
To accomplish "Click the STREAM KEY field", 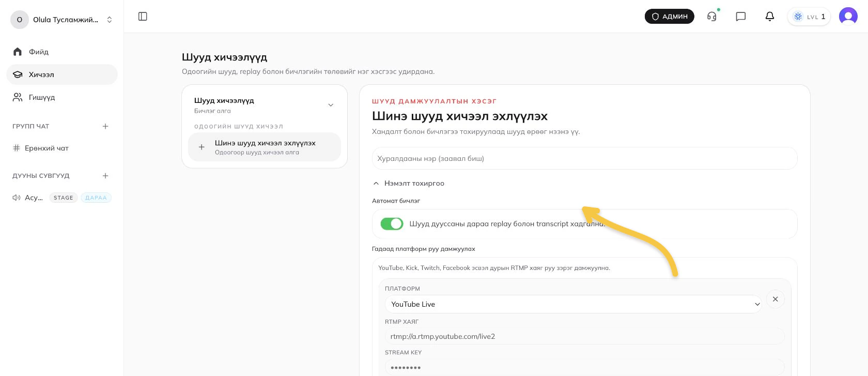I will point(585,367).
